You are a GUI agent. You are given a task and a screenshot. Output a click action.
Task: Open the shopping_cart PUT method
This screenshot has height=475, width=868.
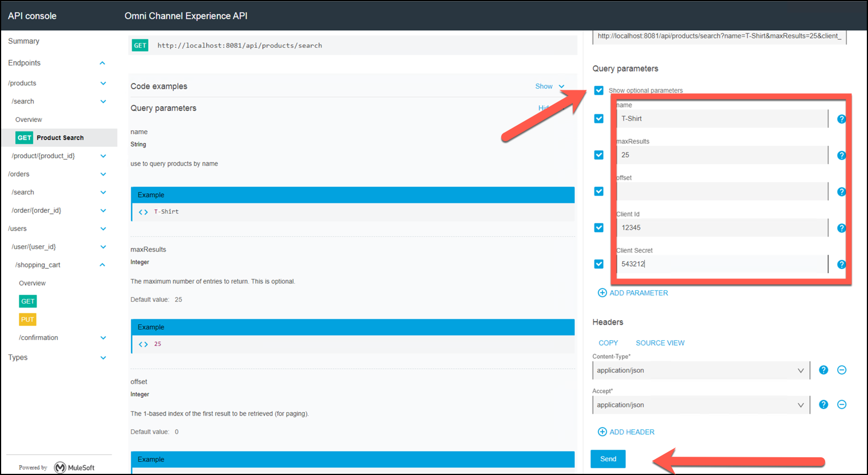pyautogui.click(x=27, y=320)
